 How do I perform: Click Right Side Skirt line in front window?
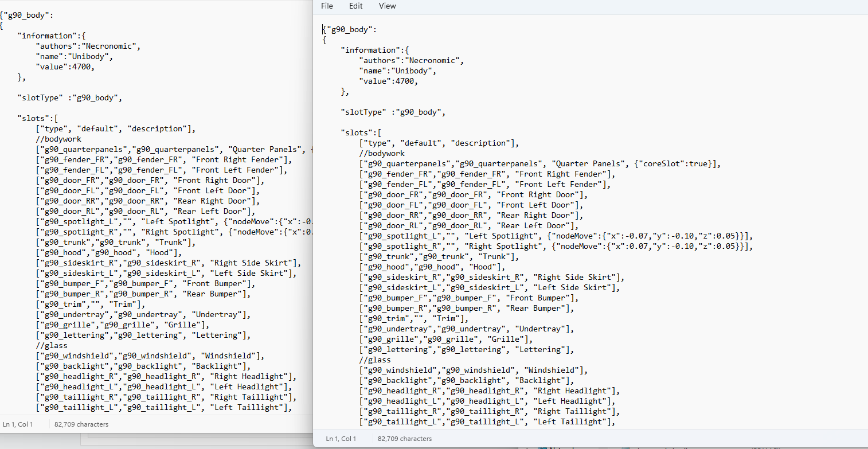(492, 277)
